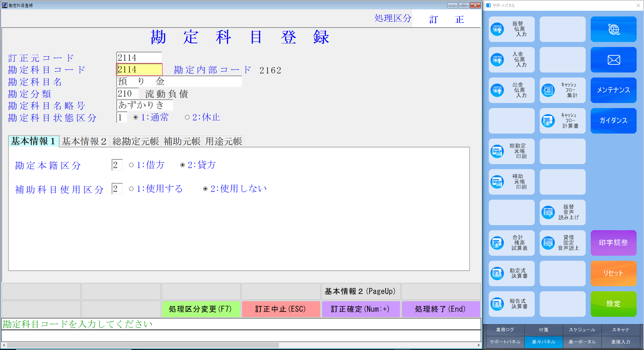Viewport: 644px width, 350px height.
Task: Click the green 設定 button
Action: coord(613,304)
